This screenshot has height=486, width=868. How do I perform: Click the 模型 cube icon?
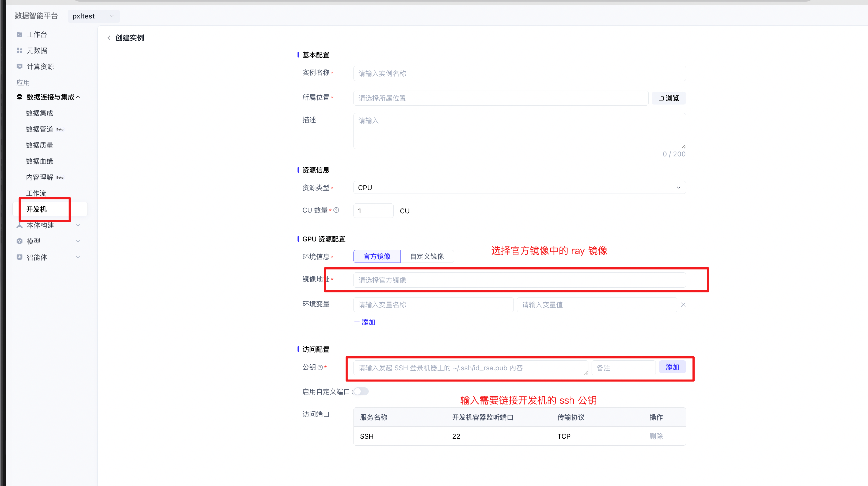tap(20, 241)
